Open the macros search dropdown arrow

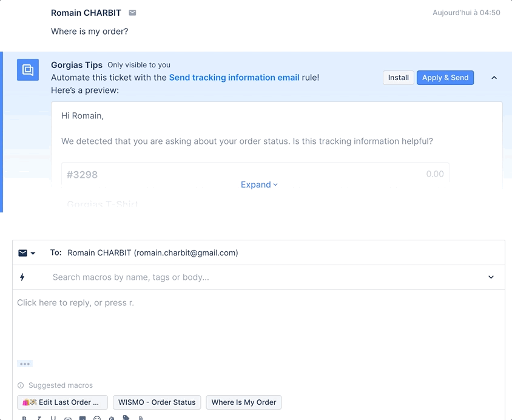tap(491, 277)
